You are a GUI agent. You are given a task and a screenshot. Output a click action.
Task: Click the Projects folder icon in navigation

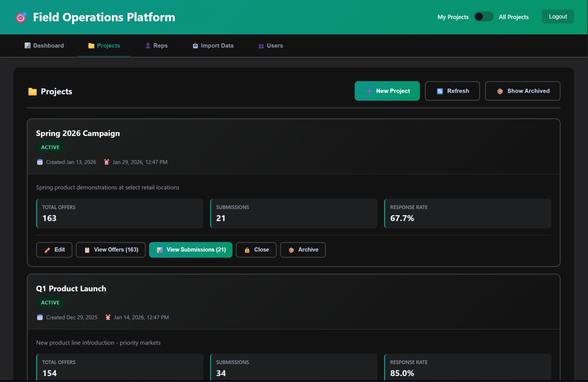pos(91,46)
